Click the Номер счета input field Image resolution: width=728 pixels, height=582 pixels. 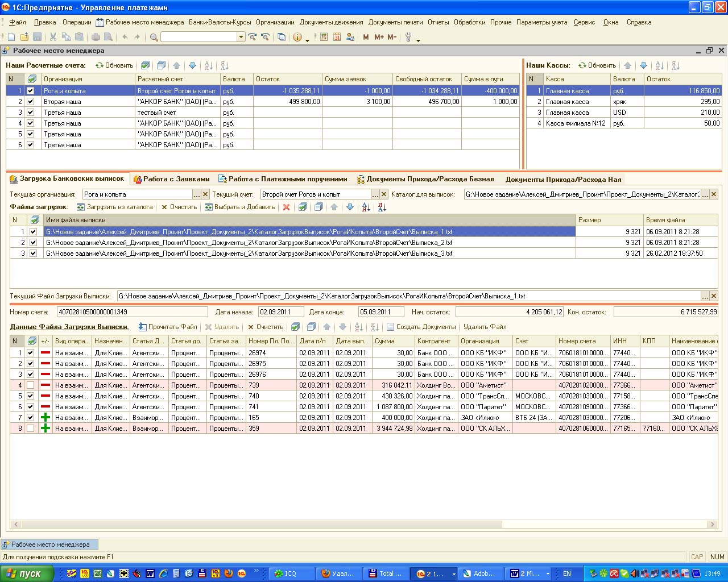pos(132,311)
